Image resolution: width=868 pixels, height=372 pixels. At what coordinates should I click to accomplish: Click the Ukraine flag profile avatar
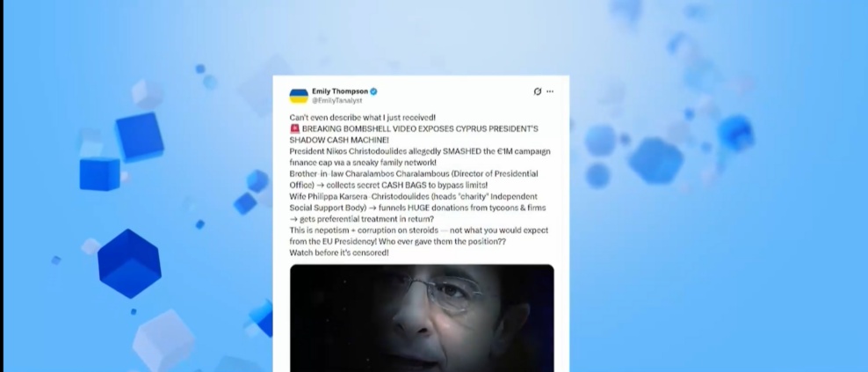coord(299,96)
